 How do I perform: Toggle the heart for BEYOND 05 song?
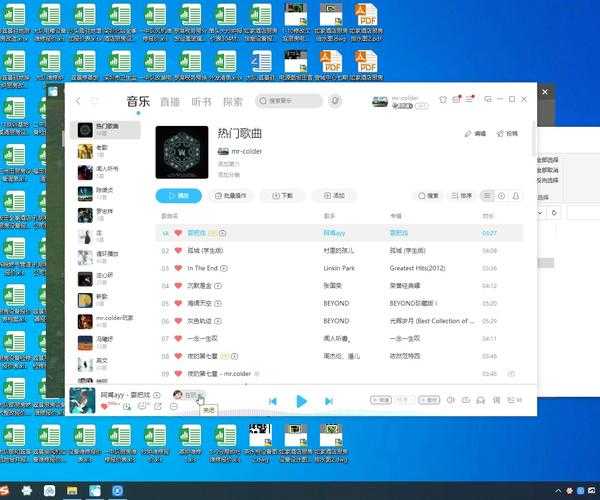(x=178, y=303)
